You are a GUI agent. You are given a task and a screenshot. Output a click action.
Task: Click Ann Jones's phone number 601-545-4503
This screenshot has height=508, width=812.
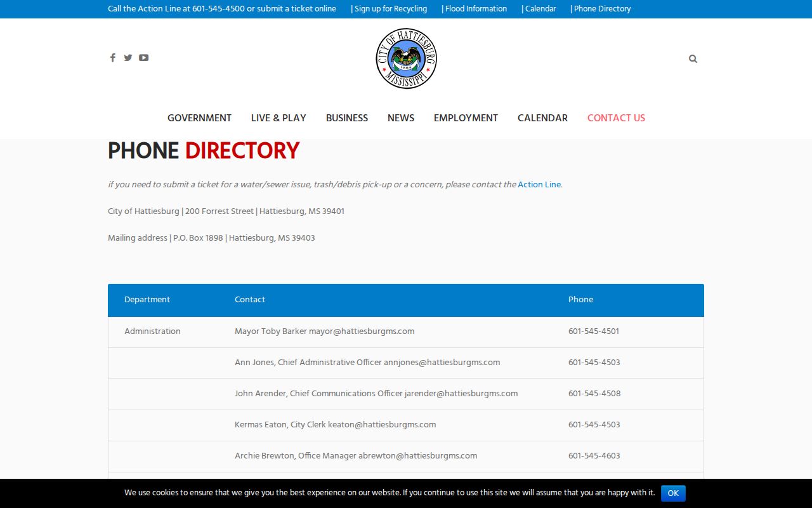[x=594, y=363]
